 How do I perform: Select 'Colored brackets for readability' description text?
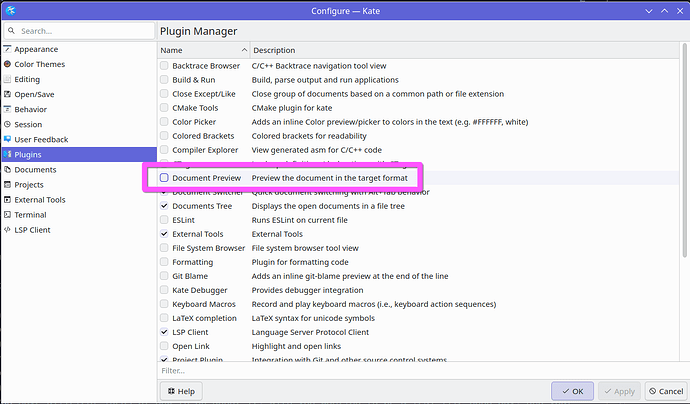click(x=309, y=136)
